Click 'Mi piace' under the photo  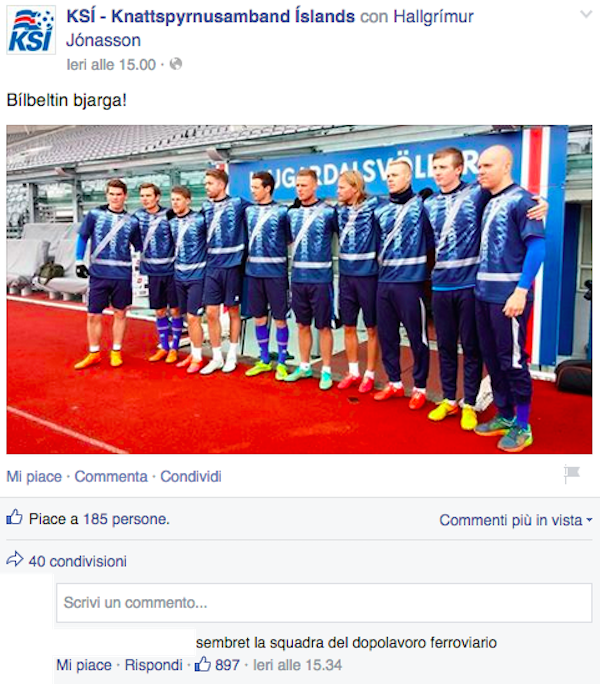pos(34,476)
